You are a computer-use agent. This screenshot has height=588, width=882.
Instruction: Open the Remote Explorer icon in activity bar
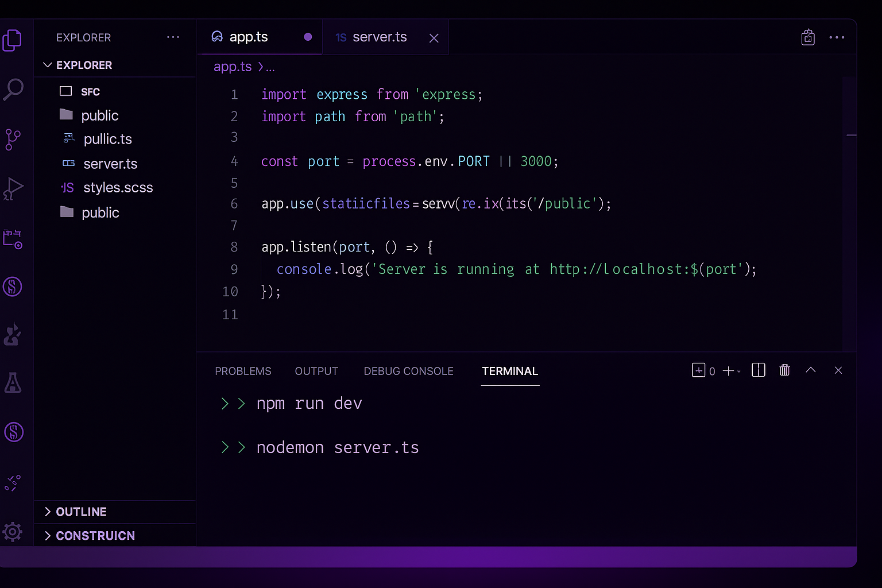click(x=13, y=238)
